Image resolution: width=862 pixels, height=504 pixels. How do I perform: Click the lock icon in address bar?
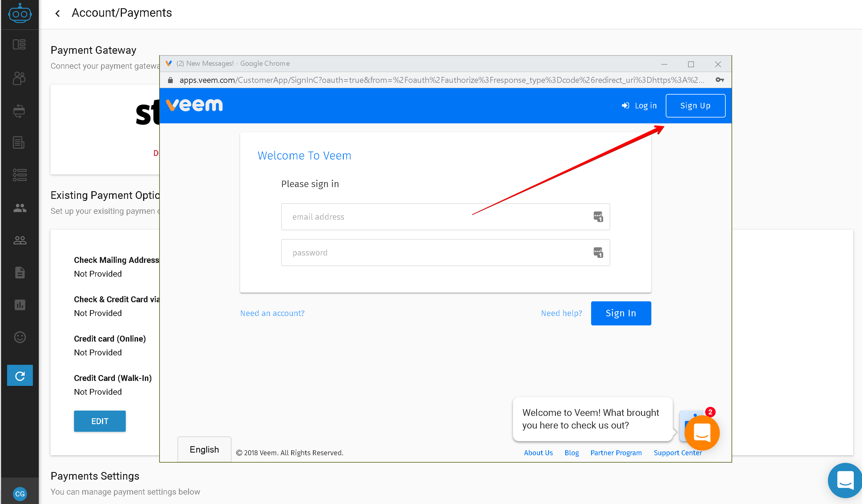click(x=170, y=80)
